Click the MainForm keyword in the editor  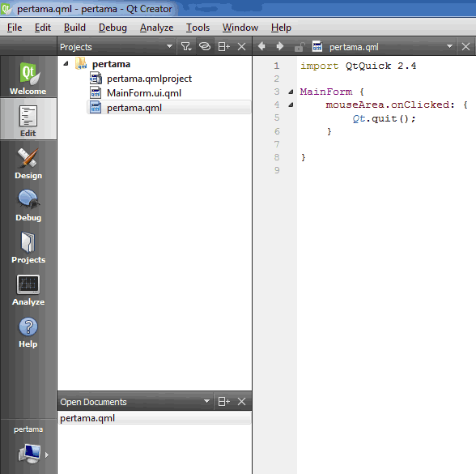(x=326, y=92)
